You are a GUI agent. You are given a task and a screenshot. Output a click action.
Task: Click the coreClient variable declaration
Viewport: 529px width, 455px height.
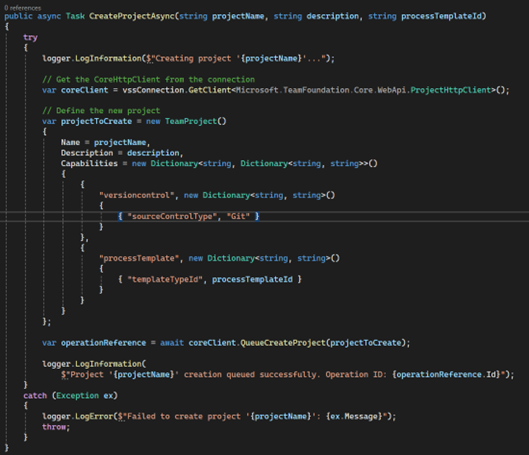click(84, 90)
